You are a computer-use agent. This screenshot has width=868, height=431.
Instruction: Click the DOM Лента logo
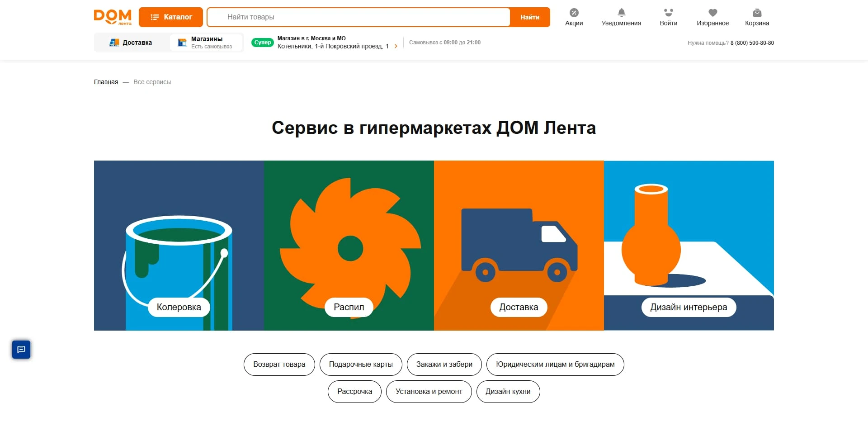[113, 17]
